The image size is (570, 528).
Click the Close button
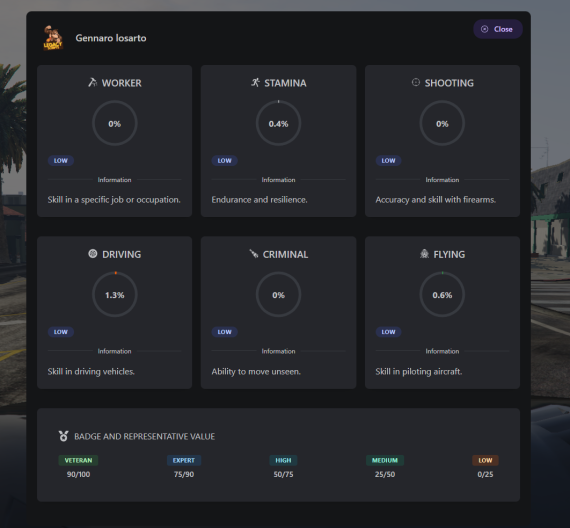(x=498, y=29)
